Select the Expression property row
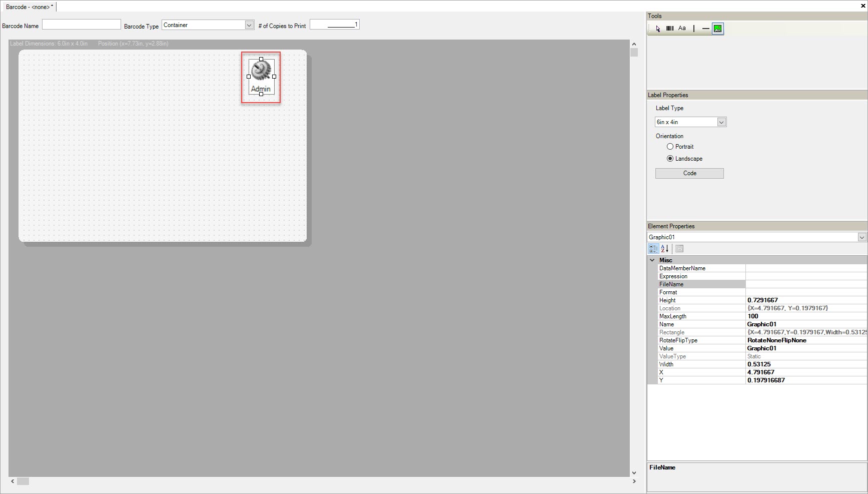 tap(762, 276)
